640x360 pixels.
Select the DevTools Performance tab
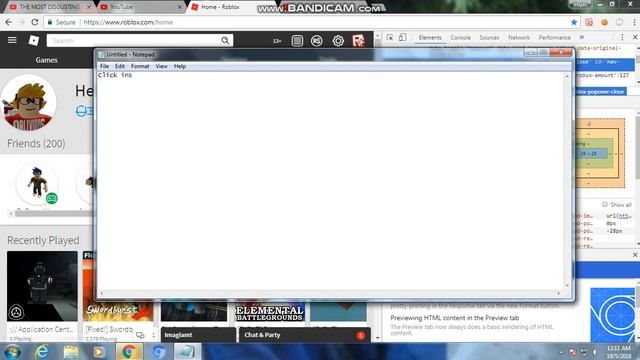555,38
